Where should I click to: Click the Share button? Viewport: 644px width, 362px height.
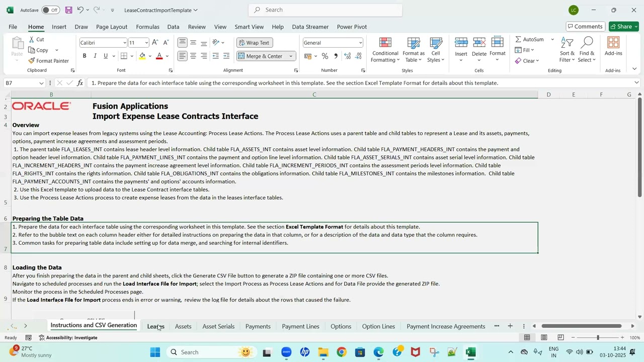coord(624,27)
